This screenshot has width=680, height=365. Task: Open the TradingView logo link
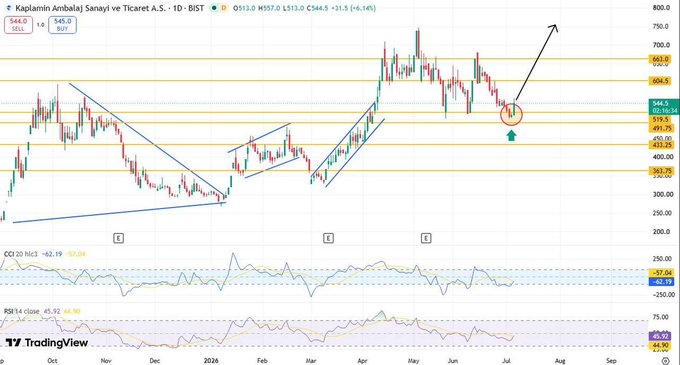coord(47,342)
